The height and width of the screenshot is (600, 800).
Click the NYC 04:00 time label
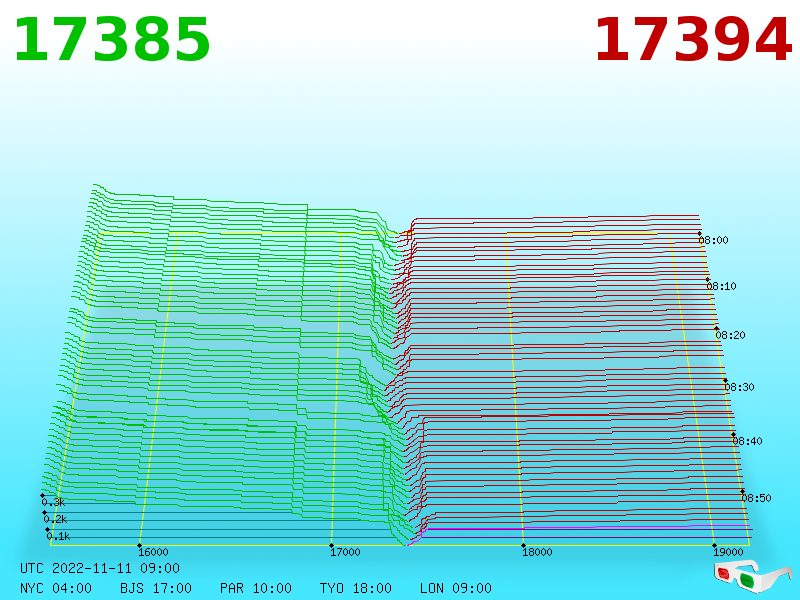click(56, 588)
